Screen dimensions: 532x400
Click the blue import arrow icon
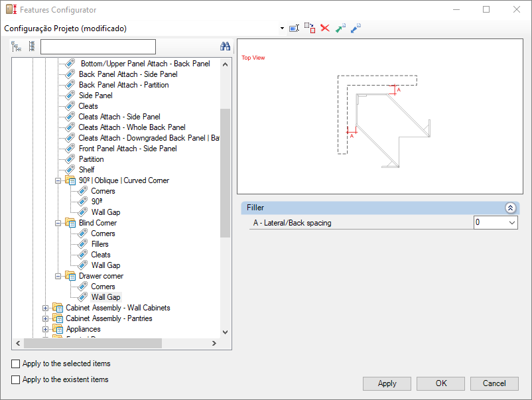pos(356,28)
